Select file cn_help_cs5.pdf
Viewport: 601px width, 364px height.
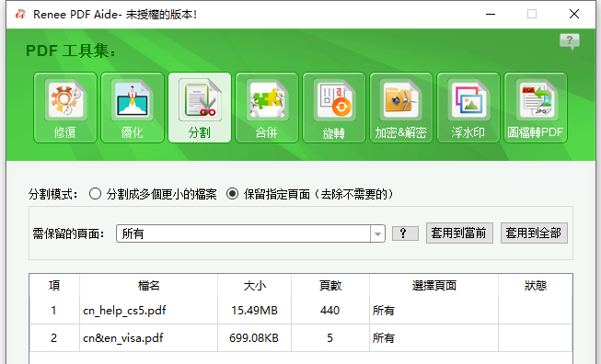coord(124,311)
